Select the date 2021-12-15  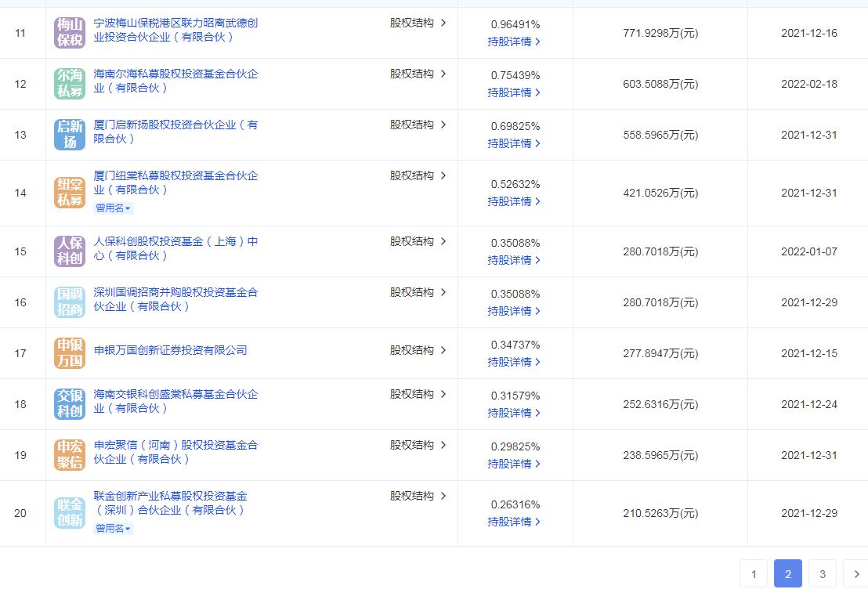click(808, 354)
